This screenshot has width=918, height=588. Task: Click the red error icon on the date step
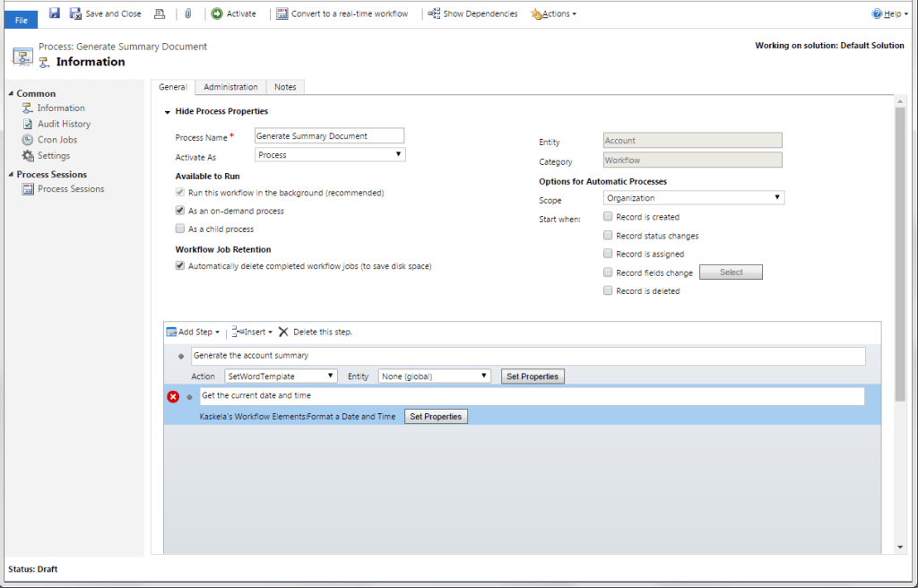point(172,396)
